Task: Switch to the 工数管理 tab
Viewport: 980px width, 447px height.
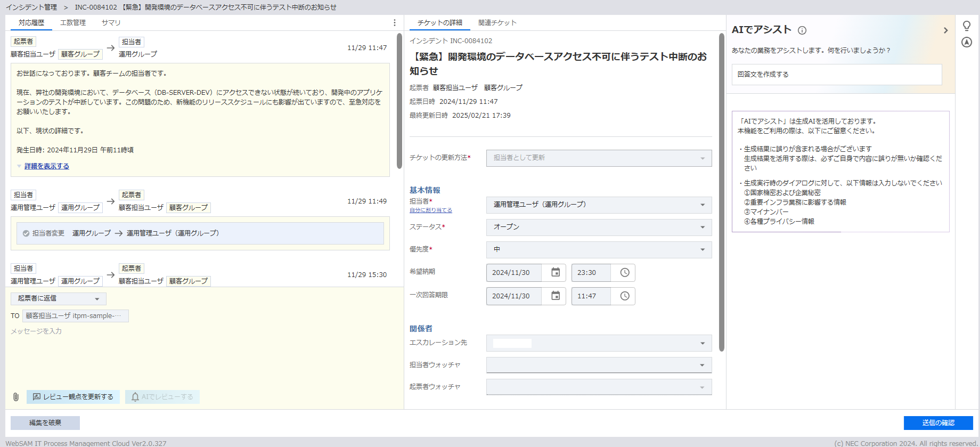Action: (x=73, y=23)
